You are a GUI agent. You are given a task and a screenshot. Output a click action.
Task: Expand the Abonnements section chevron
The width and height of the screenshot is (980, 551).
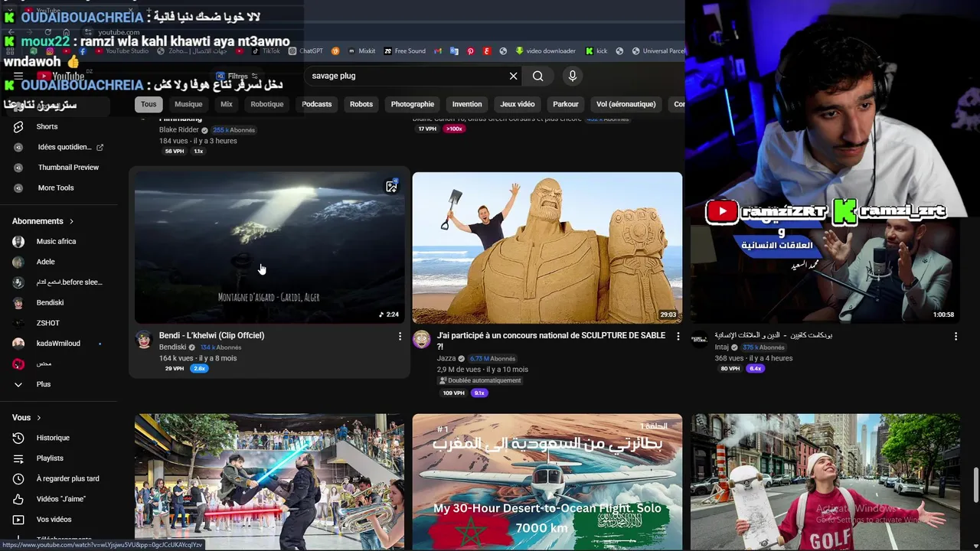71,221
